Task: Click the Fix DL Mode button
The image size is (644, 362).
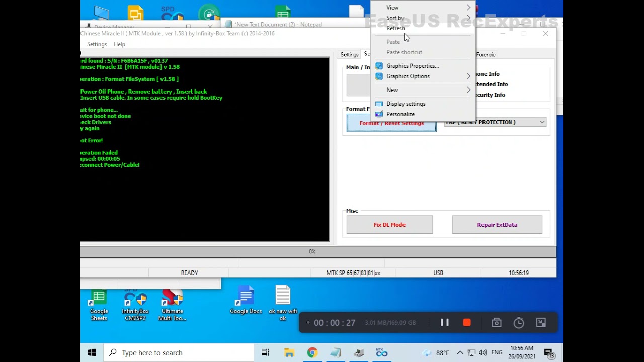Action: [389, 225]
